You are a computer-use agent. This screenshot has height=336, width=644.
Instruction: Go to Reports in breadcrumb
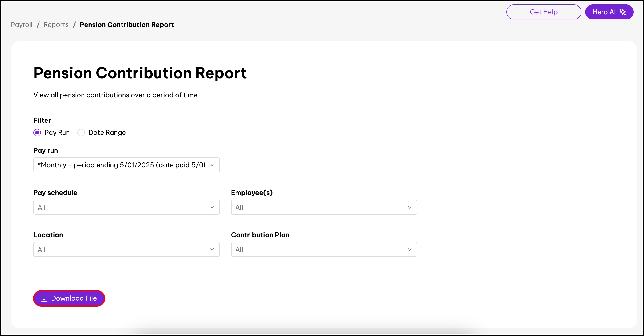(x=56, y=25)
